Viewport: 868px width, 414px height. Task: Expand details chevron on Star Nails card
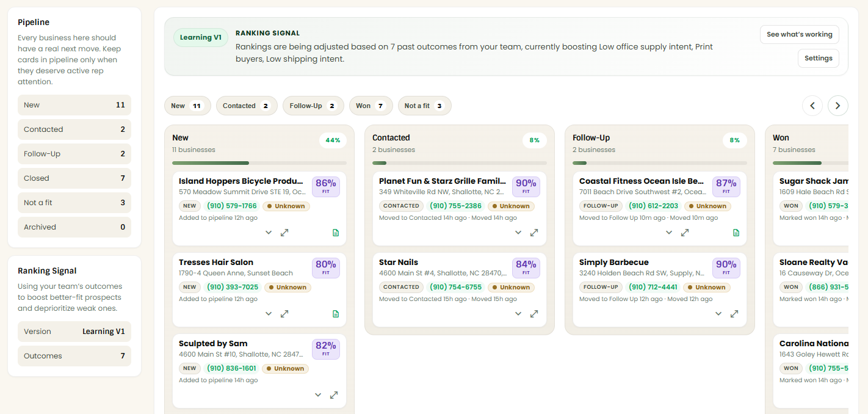point(518,314)
